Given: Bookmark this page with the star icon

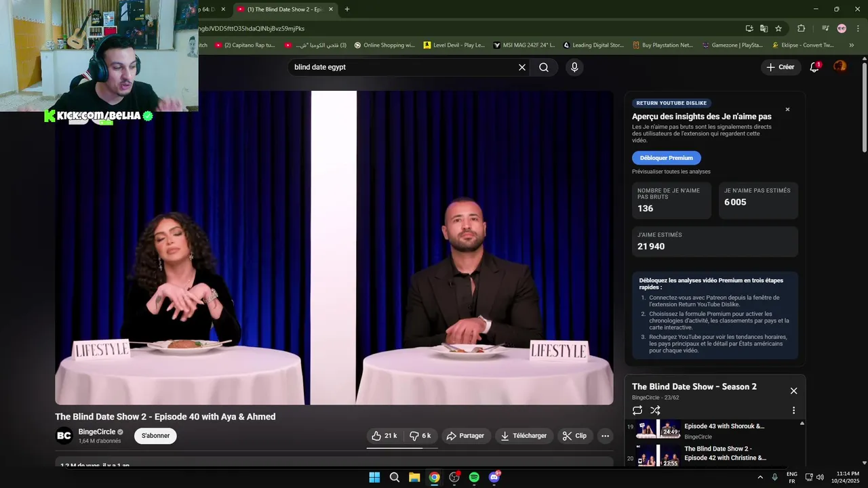Looking at the screenshot, I should point(778,28).
